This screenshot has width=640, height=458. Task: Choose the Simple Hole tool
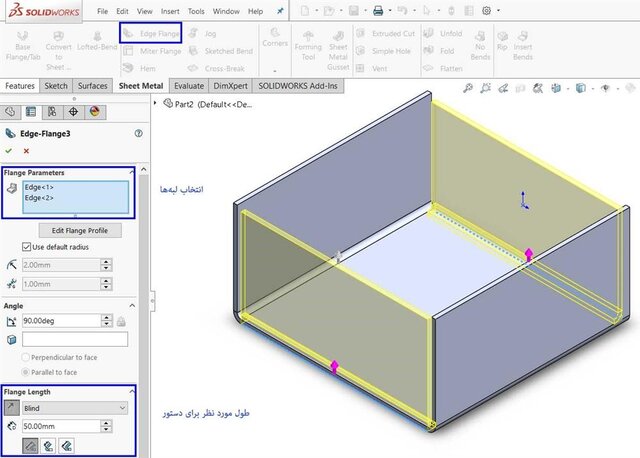383,51
